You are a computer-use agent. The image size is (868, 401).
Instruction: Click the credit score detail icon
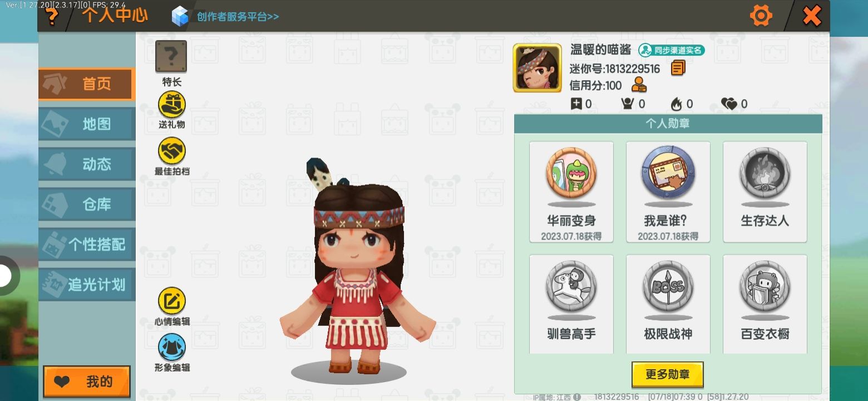[x=639, y=85]
